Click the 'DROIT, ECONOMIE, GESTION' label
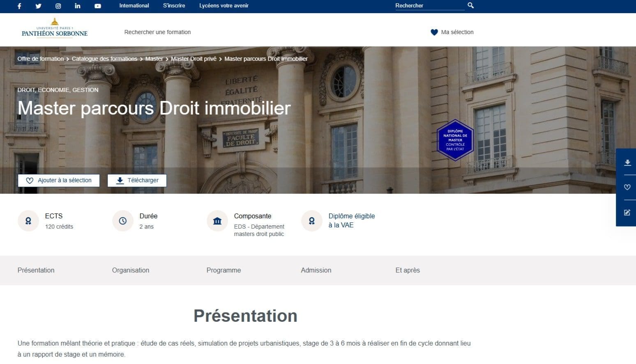The image size is (636, 364). click(x=58, y=90)
